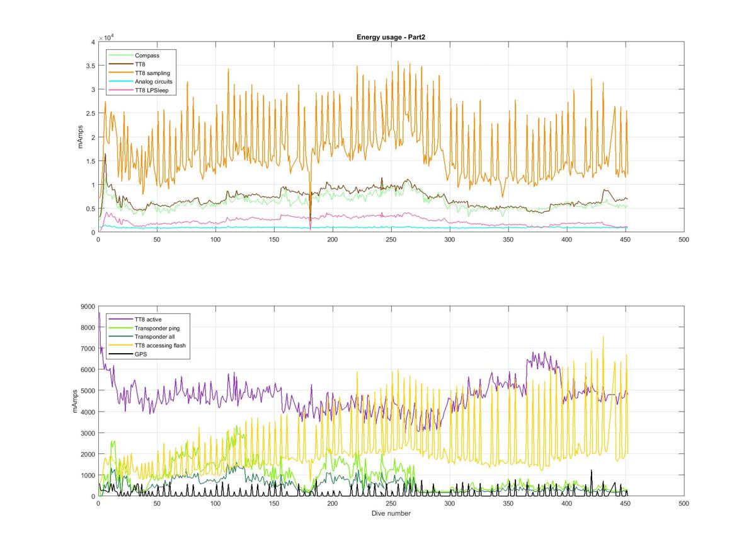Pick the 'Analog circuits' legend label
This screenshot has width=756, height=558.
(x=154, y=82)
